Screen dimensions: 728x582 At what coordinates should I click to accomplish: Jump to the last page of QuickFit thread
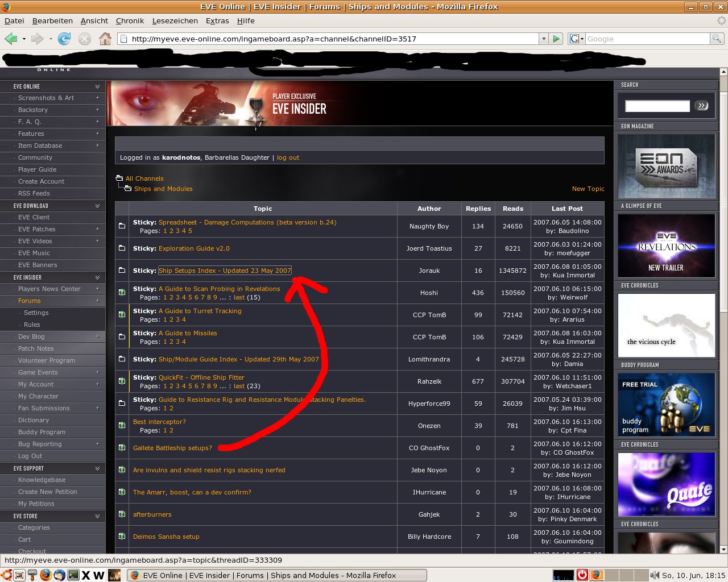[239, 386]
